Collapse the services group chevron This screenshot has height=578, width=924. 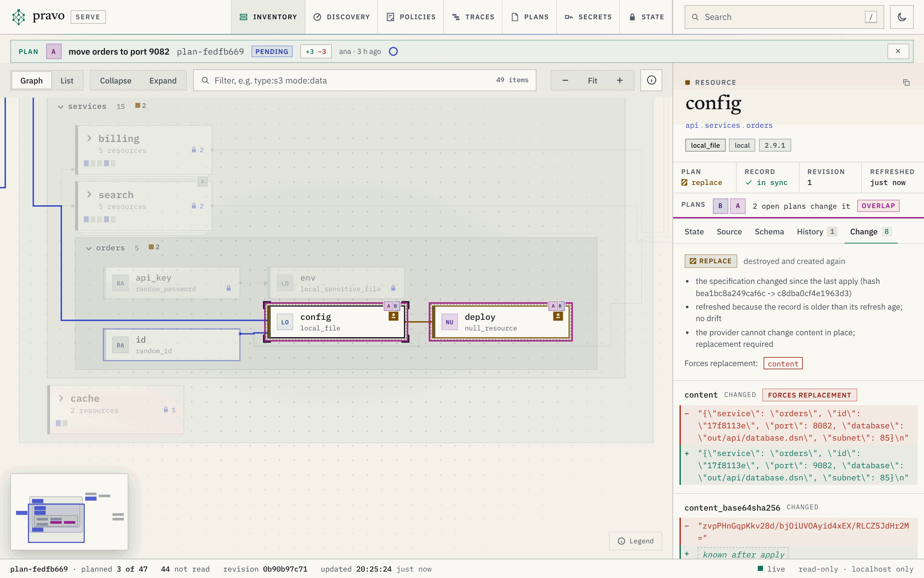pyautogui.click(x=61, y=107)
